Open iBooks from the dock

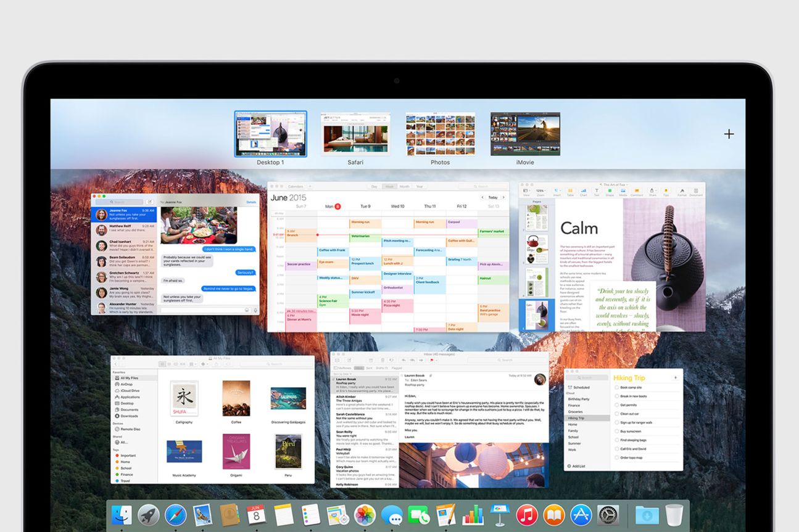tap(554, 515)
